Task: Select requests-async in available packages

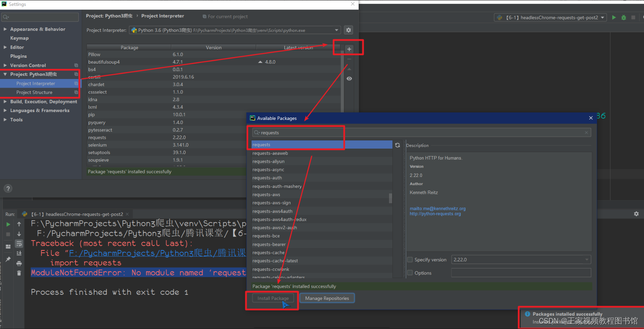Action: (x=322, y=170)
